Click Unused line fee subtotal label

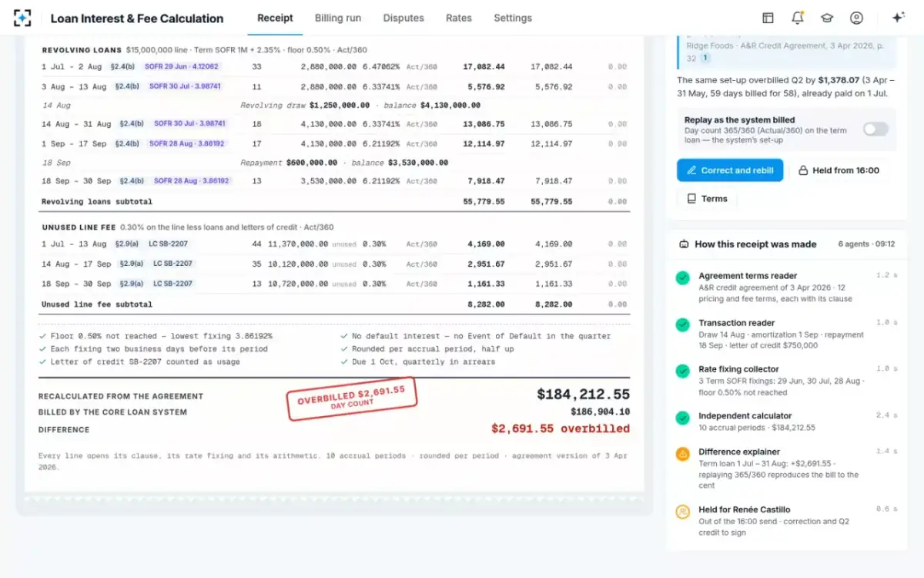97,304
